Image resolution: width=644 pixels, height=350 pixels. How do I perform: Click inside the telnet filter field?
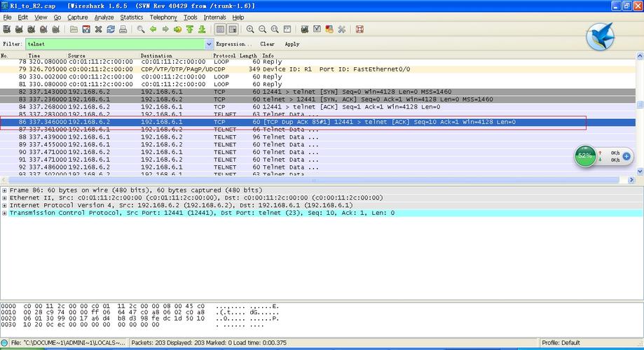(x=116, y=44)
